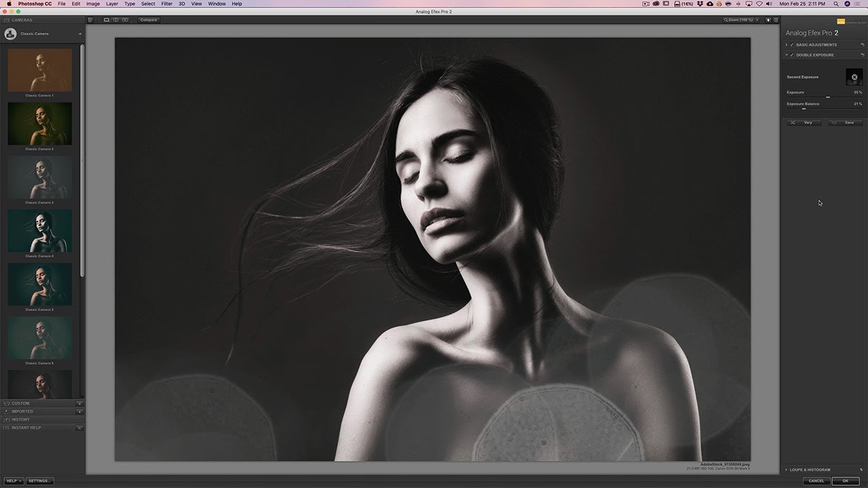The width and height of the screenshot is (868, 488).
Task: Click the Save preset button
Action: tap(846, 123)
